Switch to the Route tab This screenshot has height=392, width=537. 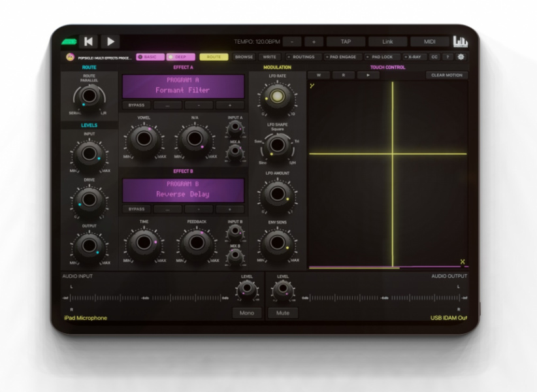[x=214, y=57]
